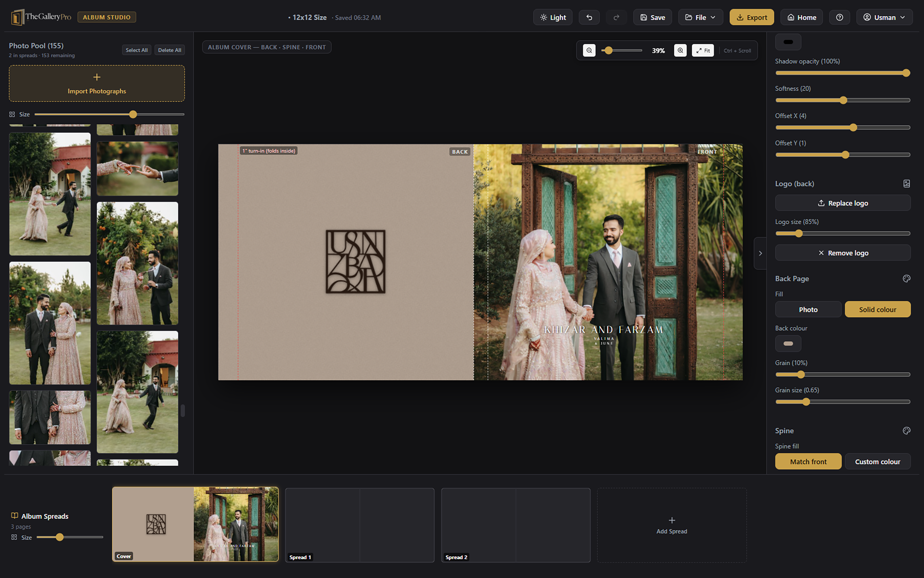Click Import Photographs drop area
Viewport: 924px width, 578px height.
97,83
